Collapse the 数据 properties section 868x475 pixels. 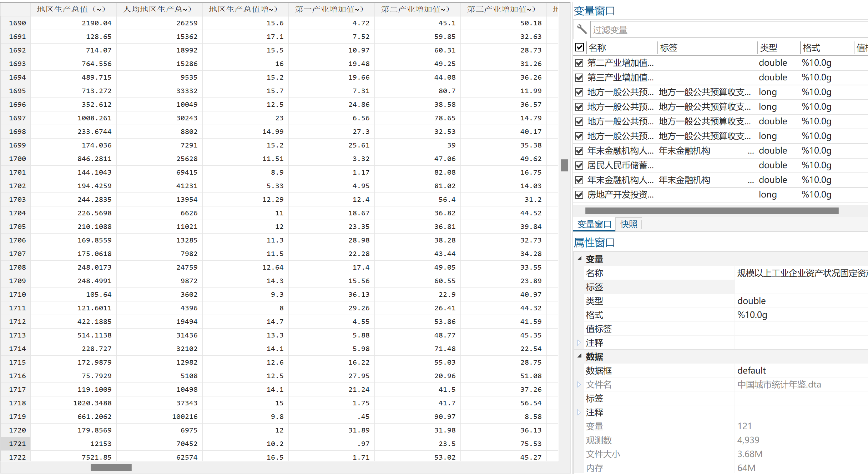click(580, 356)
